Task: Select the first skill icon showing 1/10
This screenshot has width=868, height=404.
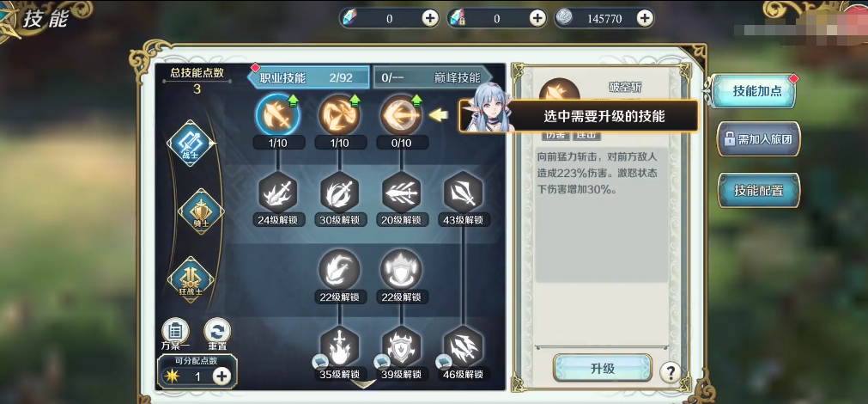Action: click(x=278, y=114)
